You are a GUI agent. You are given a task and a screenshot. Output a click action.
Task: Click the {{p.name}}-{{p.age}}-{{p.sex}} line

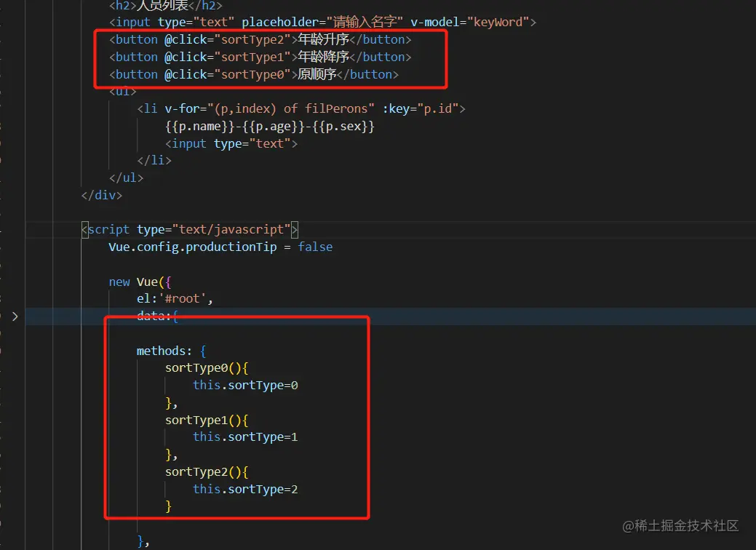point(269,127)
